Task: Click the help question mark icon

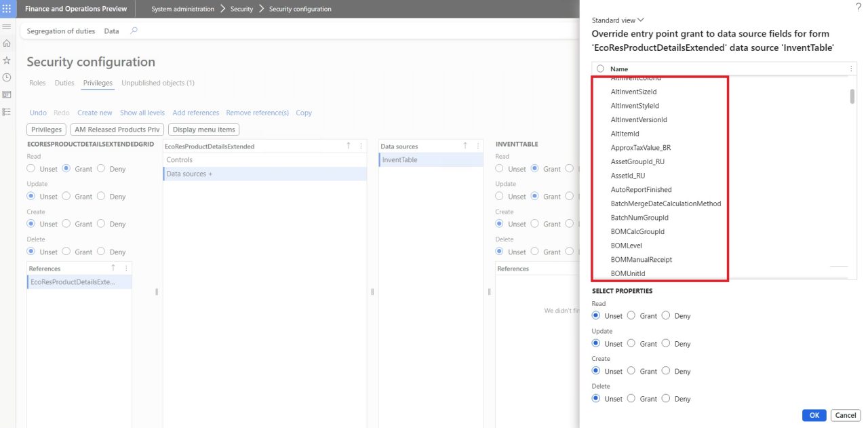Action: tap(859, 6)
